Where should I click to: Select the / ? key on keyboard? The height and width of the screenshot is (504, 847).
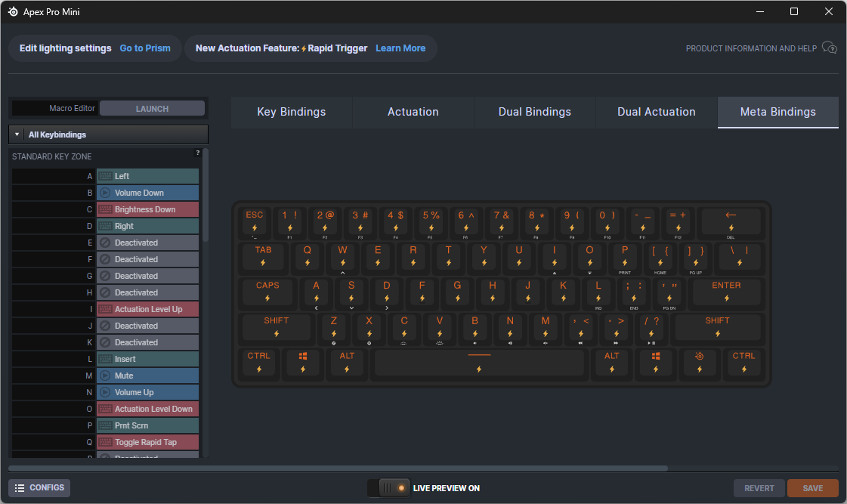(651, 327)
